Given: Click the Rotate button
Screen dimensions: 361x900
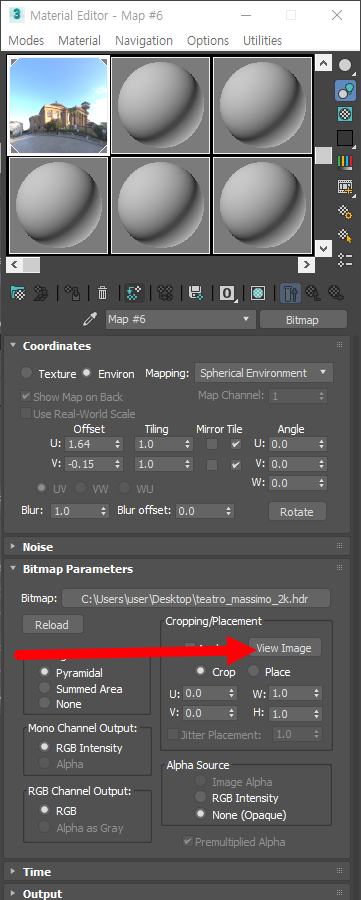Looking at the screenshot, I should [x=297, y=511].
